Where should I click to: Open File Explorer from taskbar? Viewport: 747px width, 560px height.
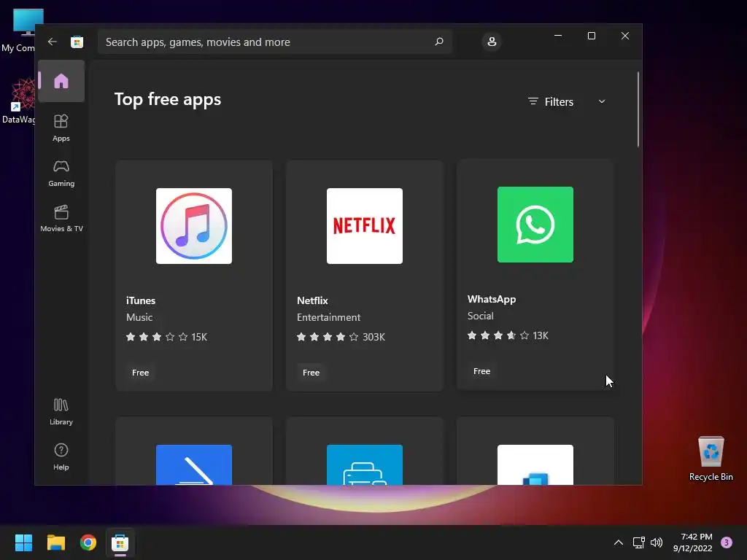55,542
